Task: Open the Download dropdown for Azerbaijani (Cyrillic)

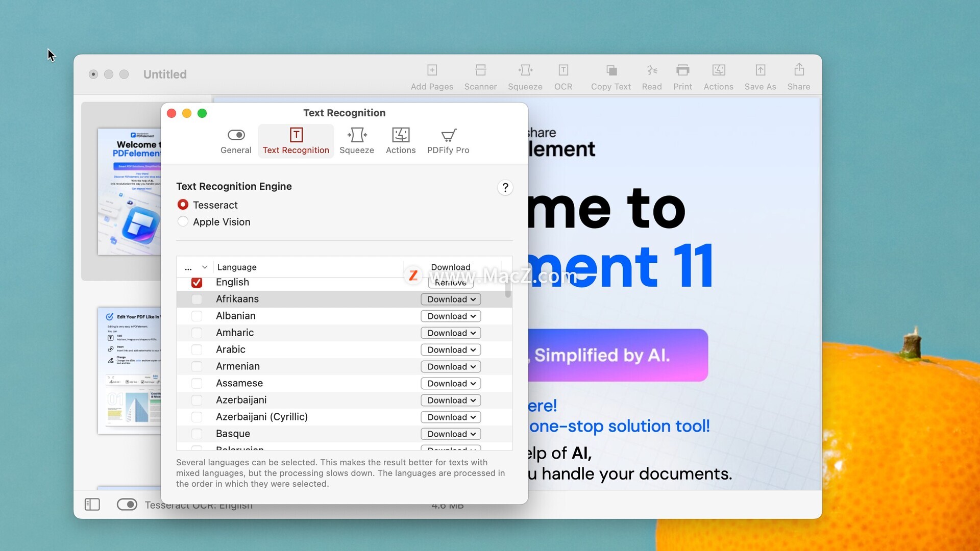Action: tap(451, 417)
